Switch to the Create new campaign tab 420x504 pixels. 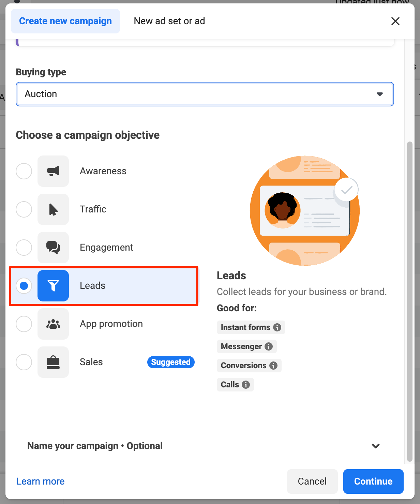pos(65,21)
